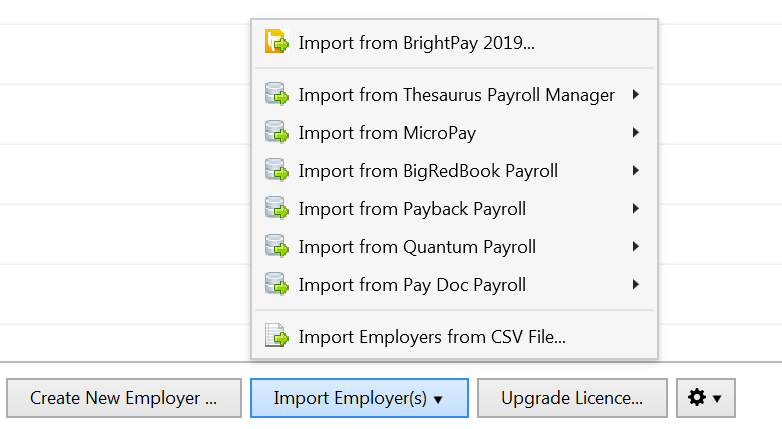Screen dimensions: 782x429
Task: Click Create New Employer button
Action: 124,398
